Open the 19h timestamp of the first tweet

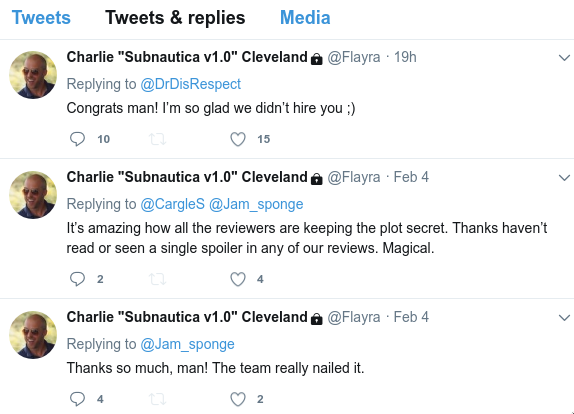click(x=405, y=57)
